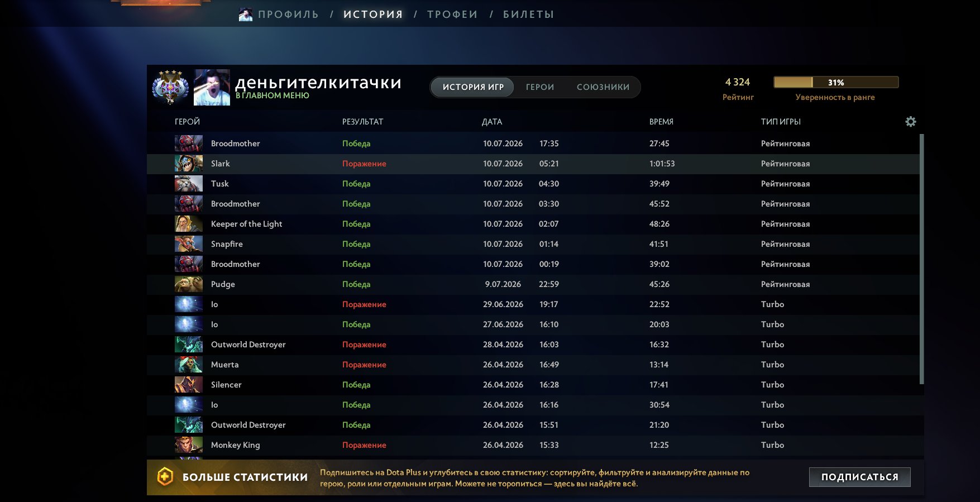Click the ГЕРОЙ column header
980x502 pixels.
187,122
